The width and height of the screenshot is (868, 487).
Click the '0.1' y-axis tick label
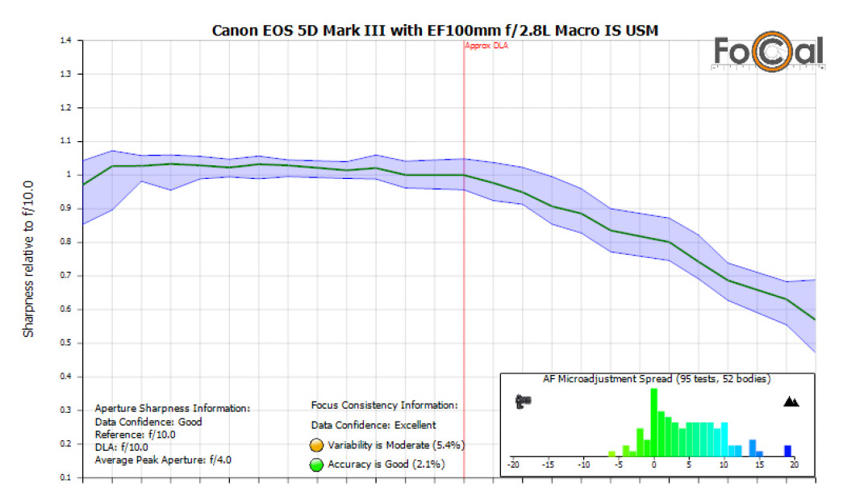(x=65, y=477)
